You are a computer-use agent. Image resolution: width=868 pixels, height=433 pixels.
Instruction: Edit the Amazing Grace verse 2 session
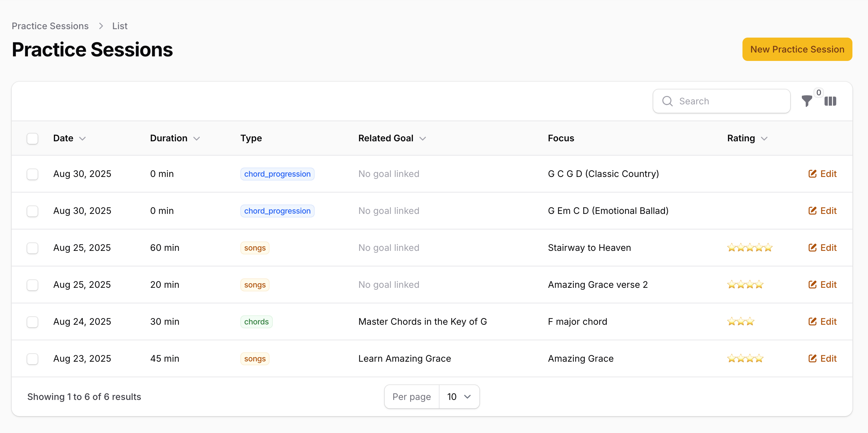[x=822, y=285]
